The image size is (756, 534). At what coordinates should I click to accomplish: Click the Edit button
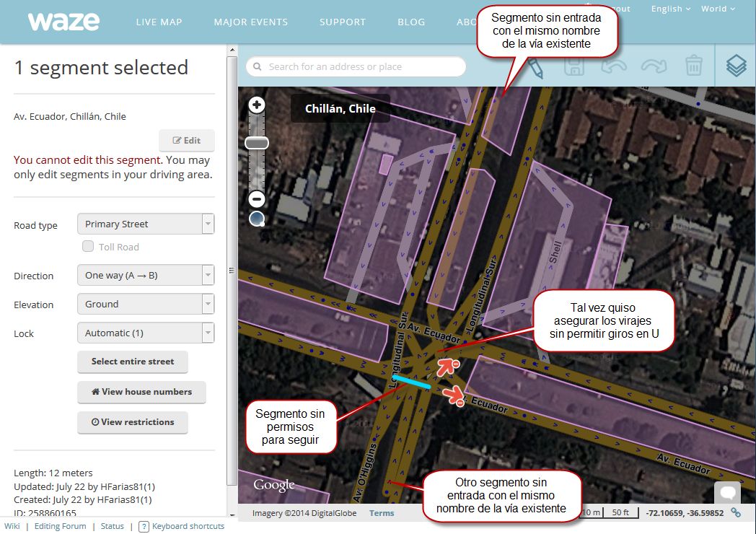187,141
